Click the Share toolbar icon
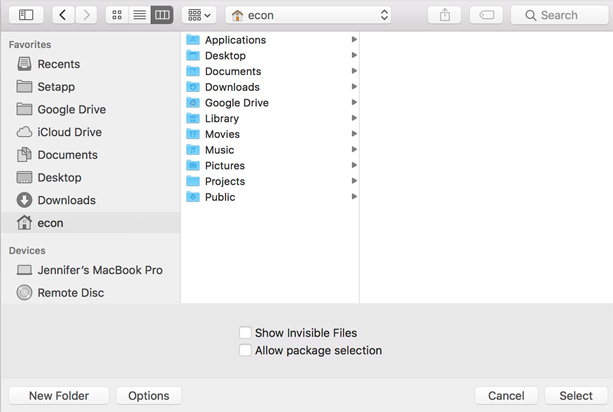 pyautogui.click(x=445, y=15)
